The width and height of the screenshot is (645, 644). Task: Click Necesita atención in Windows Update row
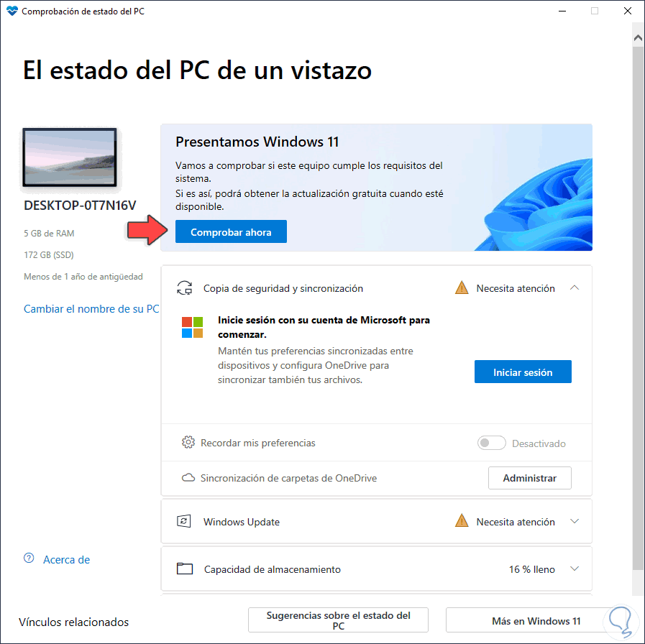(516, 522)
